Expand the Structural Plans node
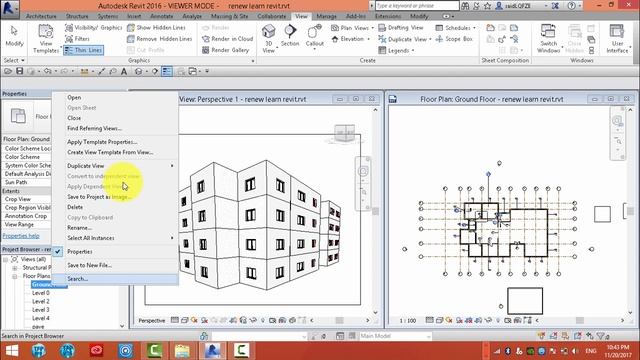The height and width of the screenshot is (360, 640). (15, 268)
